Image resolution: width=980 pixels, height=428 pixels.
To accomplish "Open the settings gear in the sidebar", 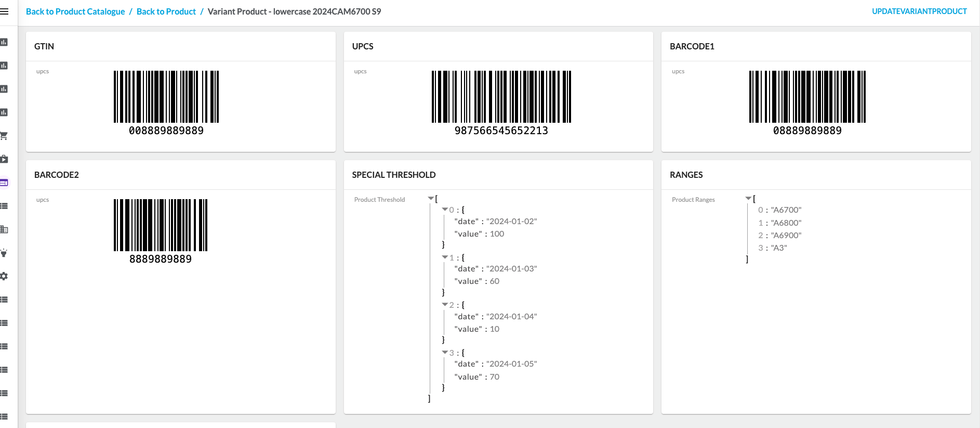I will 4,276.
